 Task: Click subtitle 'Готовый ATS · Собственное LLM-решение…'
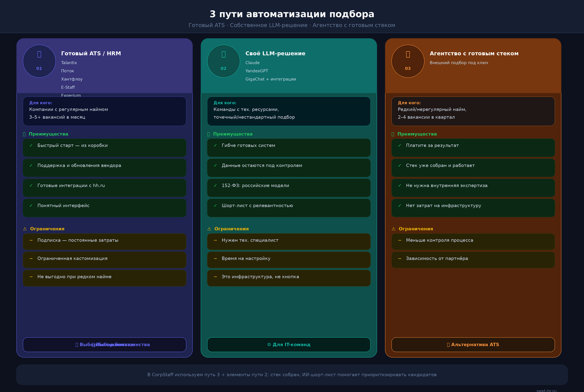tap(292, 25)
